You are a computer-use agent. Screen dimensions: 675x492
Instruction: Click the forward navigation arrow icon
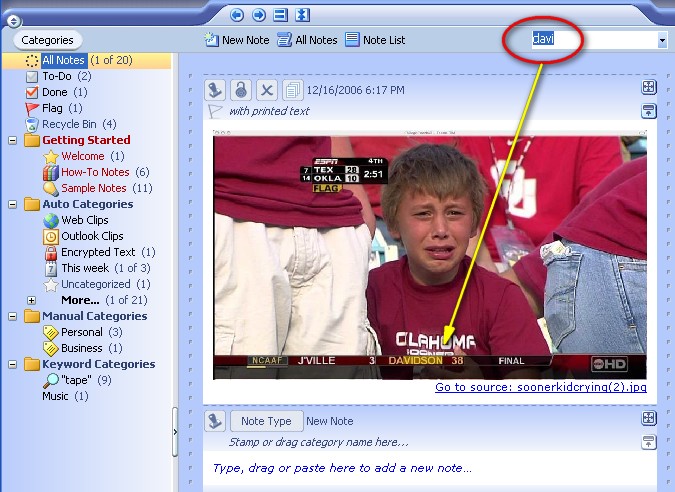[258, 15]
